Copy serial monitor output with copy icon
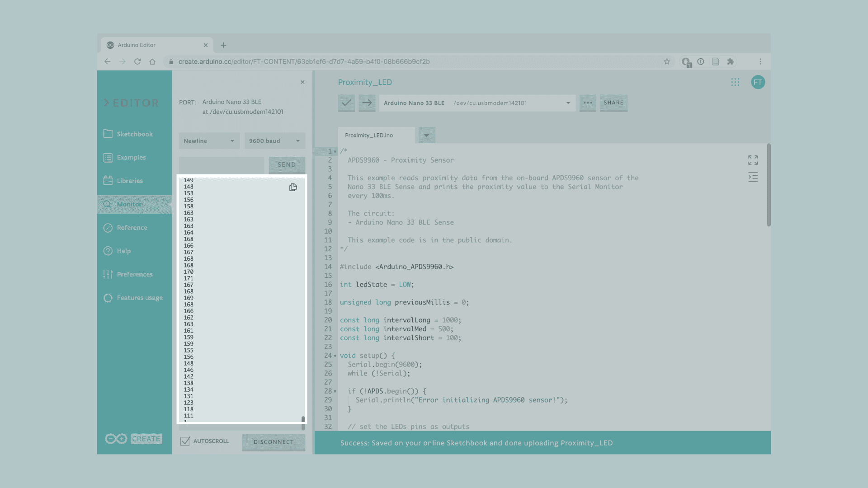The width and height of the screenshot is (868, 488). coord(293,187)
